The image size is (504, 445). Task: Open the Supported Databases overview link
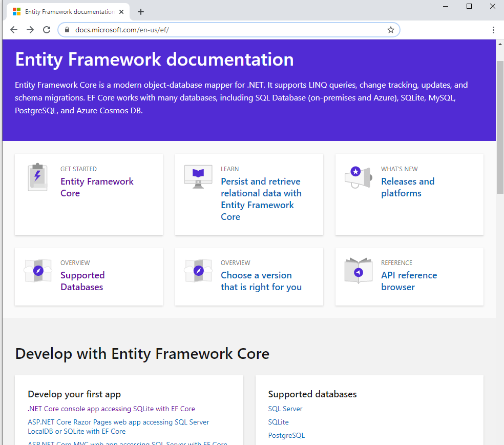(82, 281)
